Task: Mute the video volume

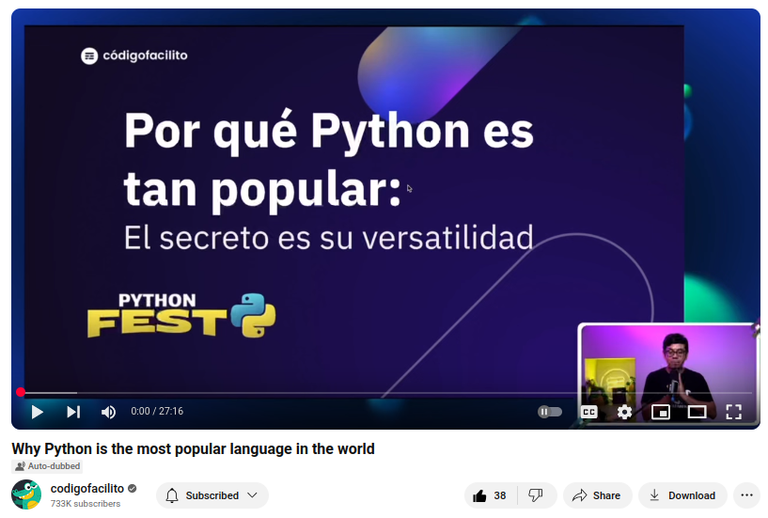Action: pyautogui.click(x=108, y=412)
